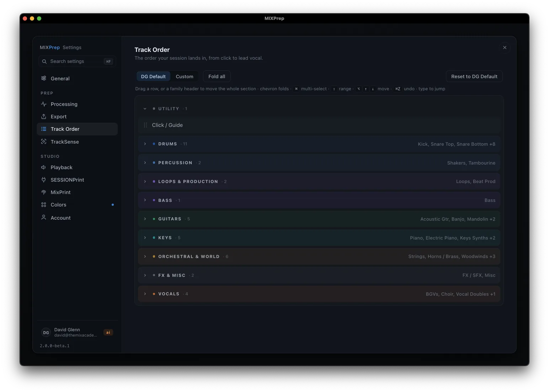Click the blue dot next to Colors
Viewport: 549px width, 392px height.
tap(113, 205)
